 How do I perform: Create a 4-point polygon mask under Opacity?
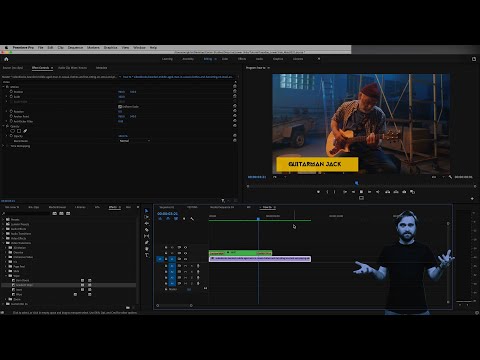pos(19,131)
